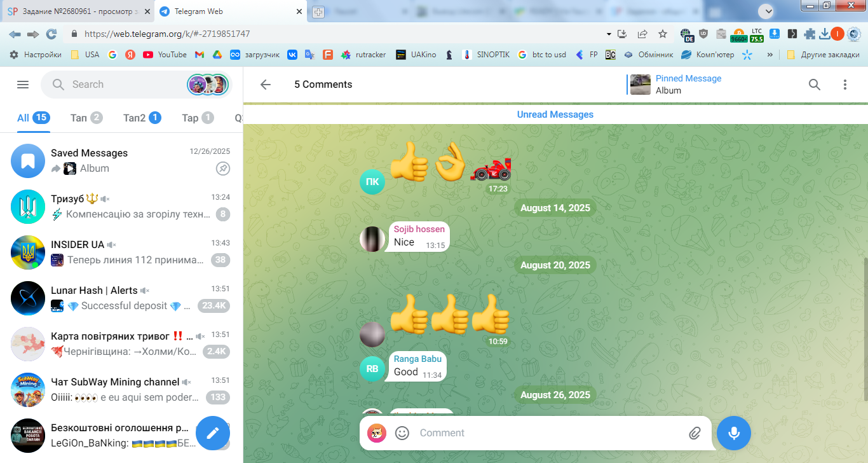Open the UAKino bookmark

tap(416, 55)
